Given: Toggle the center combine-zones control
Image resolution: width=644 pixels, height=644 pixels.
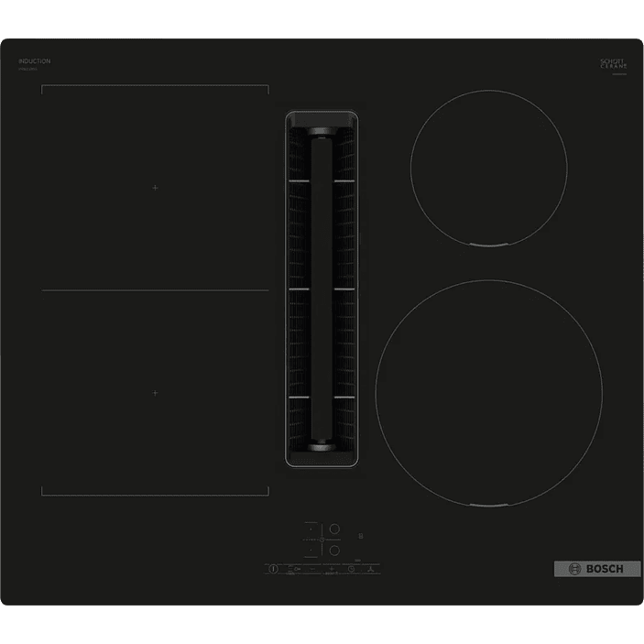Looking at the screenshot, I should pos(322,540).
